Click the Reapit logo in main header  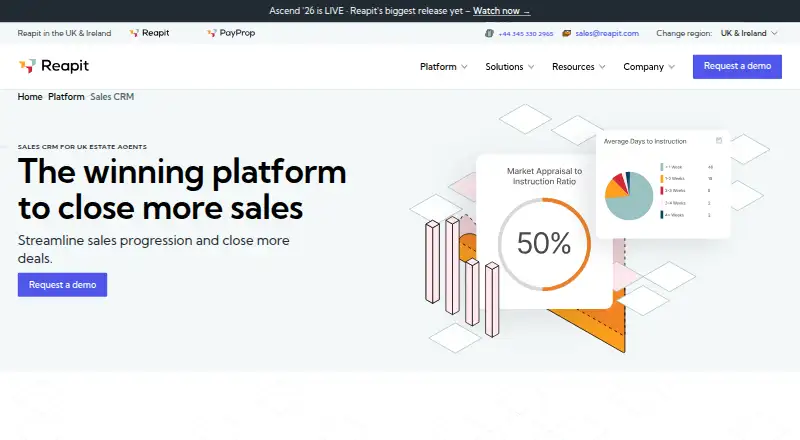pos(54,66)
